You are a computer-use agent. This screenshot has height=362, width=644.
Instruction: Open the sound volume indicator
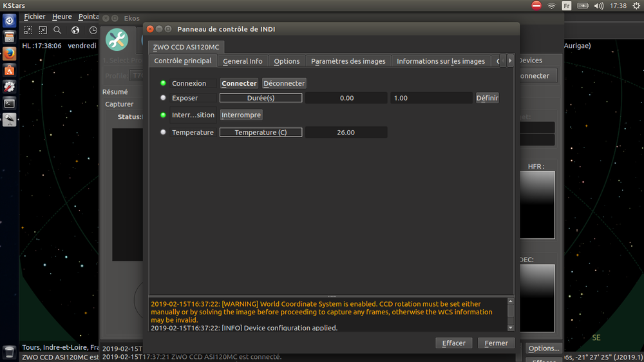coord(599,6)
